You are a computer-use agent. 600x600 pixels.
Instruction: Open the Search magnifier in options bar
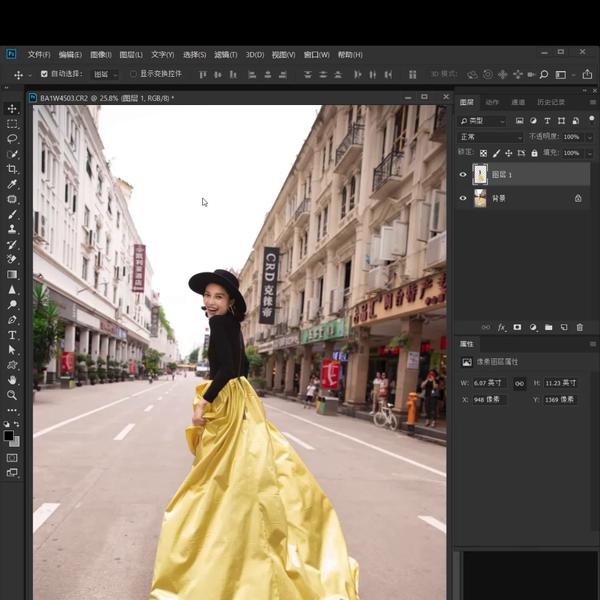tap(544, 75)
